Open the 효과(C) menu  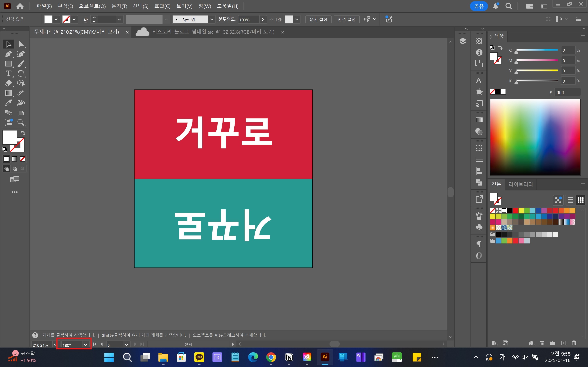162,6
